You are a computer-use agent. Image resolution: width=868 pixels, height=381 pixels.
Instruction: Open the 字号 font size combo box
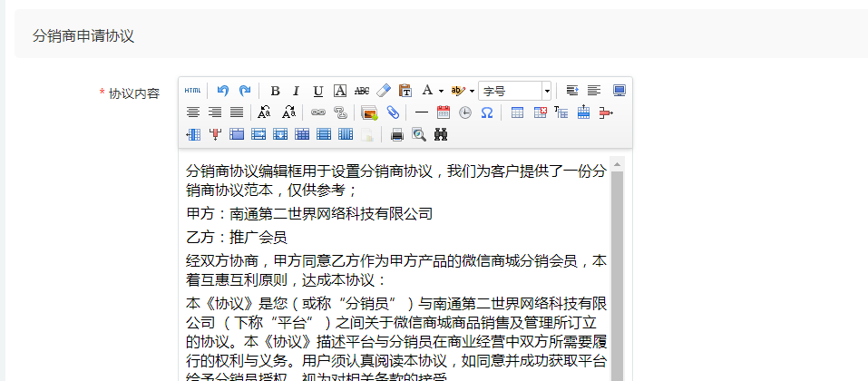pyautogui.click(x=515, y=91)
